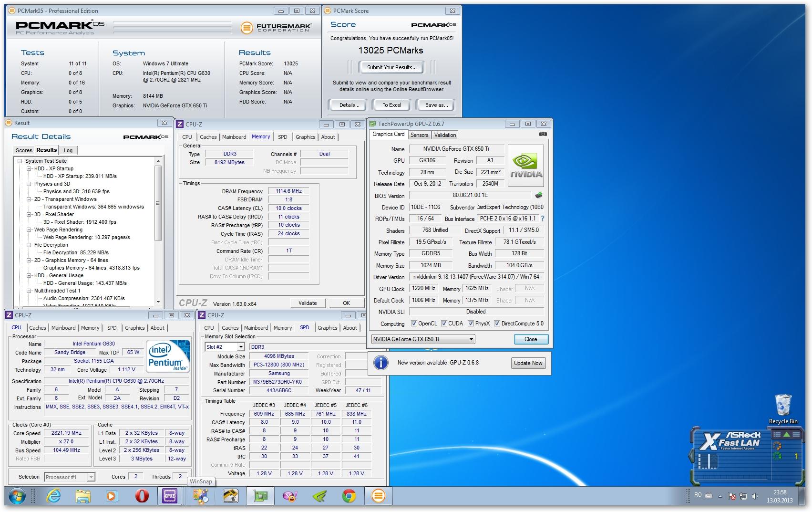Click the Bus Interface question mark icon
The width and height of the screenshot is (812, 512).
542,219
